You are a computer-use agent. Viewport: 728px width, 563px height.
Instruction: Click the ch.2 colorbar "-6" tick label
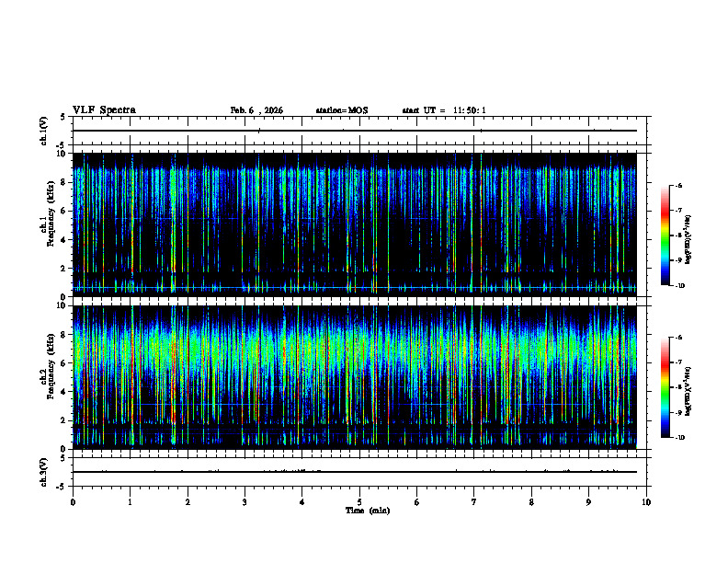click(678, 338)
